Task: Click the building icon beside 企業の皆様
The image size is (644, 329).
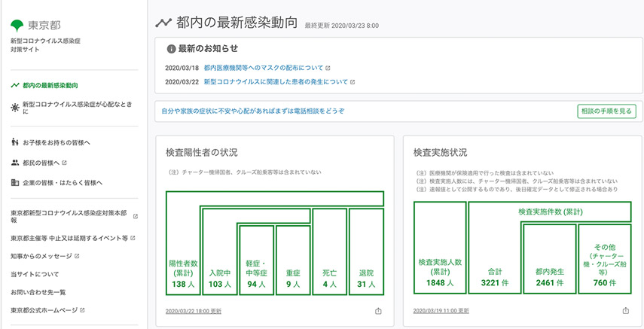Action: click(x=15, y=183)
